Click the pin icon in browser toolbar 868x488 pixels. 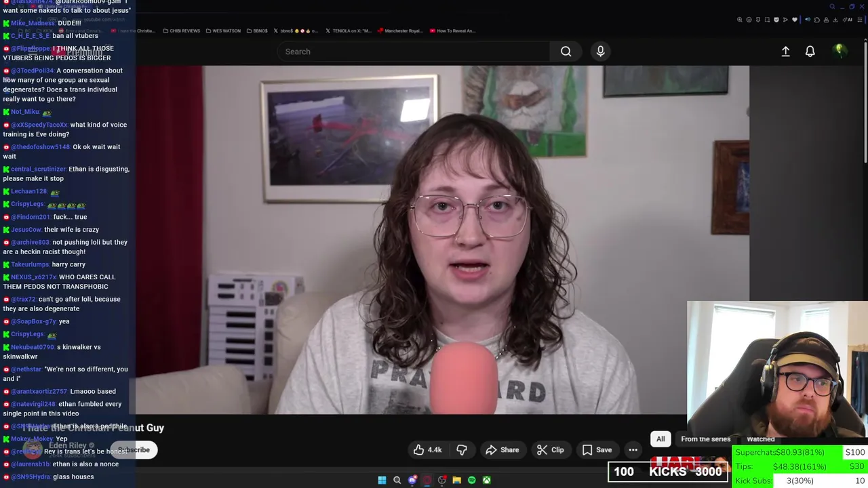(x=758, y=20)
